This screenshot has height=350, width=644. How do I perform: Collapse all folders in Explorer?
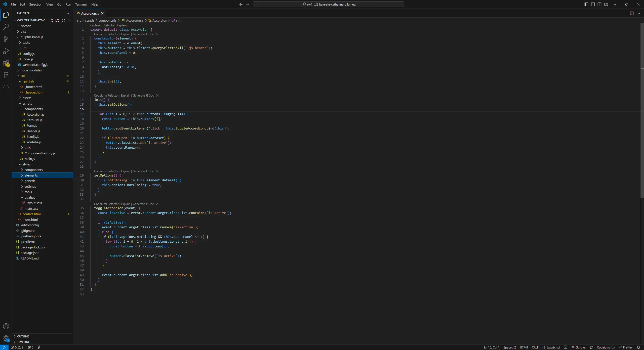point(70,20)
